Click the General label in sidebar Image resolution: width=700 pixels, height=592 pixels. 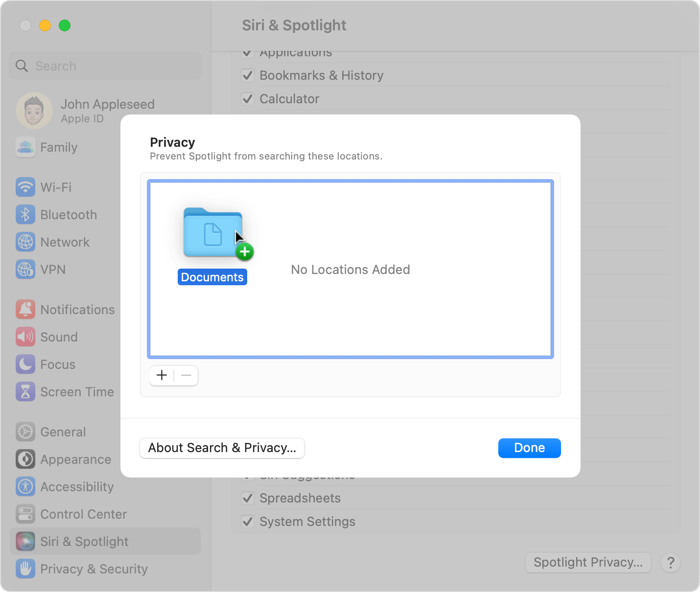pos(63,432)
